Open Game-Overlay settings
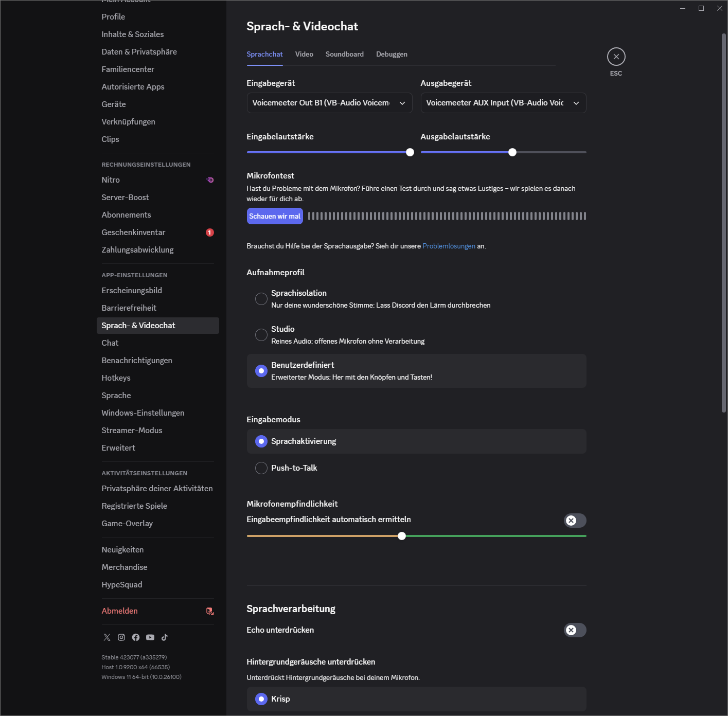The width and height of the screenshot is (728, 716). (157, 524)
